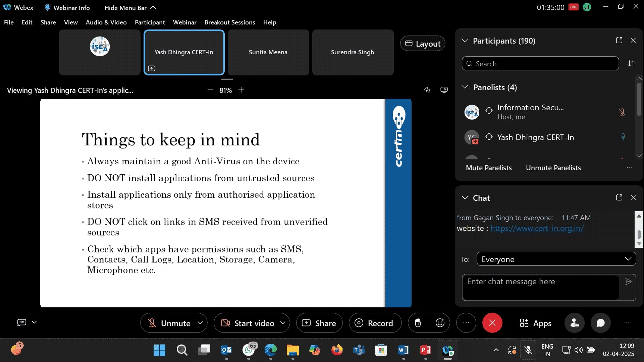Collapse the Panelists section
644x362 pixels.
pyautogui.click(x=465, y=87)
